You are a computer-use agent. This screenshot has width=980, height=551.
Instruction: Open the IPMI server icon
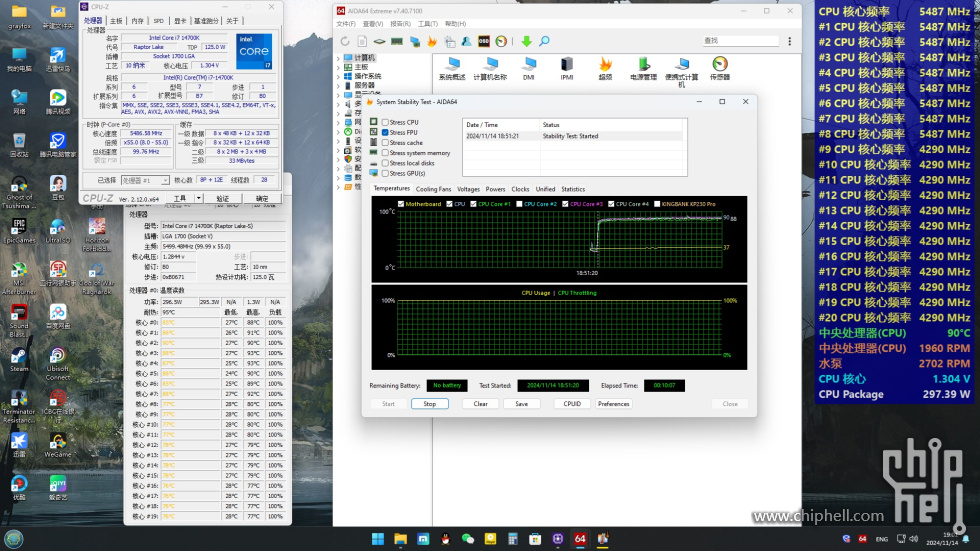tap(567, 69)
